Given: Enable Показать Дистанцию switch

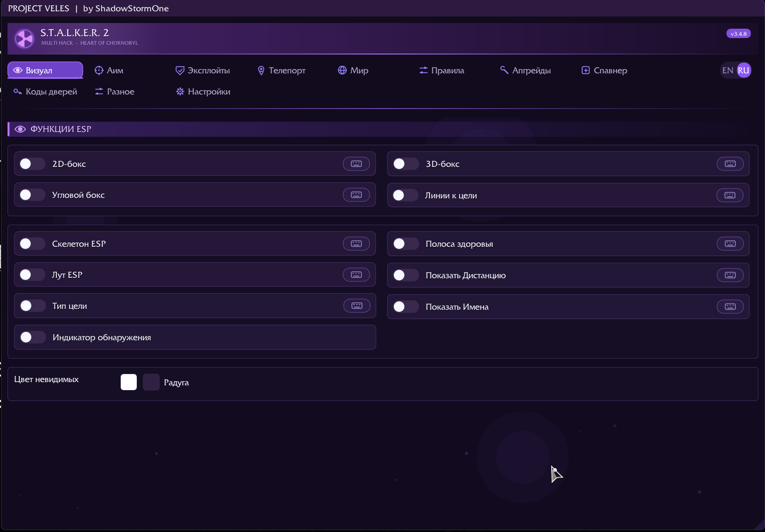Looking at the screenshot, I should (x=406, y=275).
